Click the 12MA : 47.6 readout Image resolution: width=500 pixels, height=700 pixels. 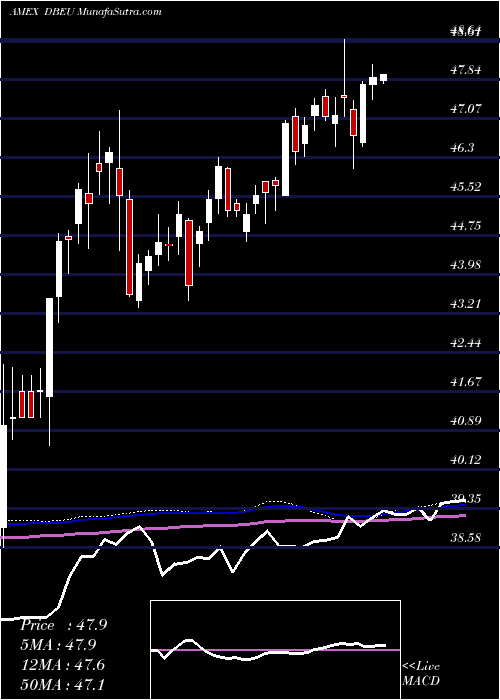(x=62, y=664)
